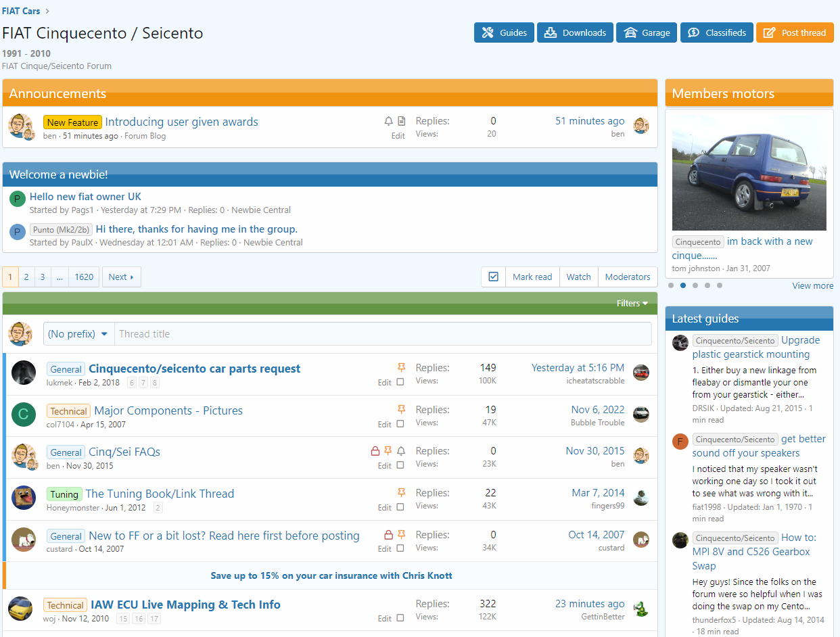Open the Downloads section
The height and width of the screenshot is (637, 840).
(x=575, y=32)
